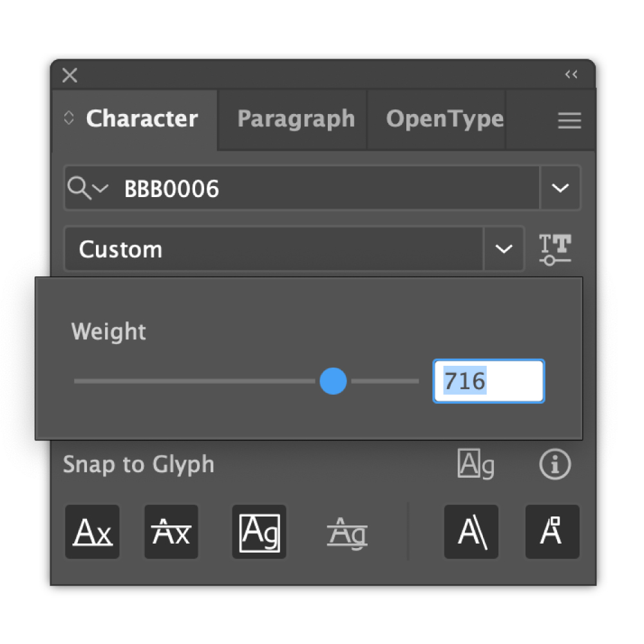The height and width of the screenshot is (644, 644).
Task: Open the font family search magnifier menu
Action: pyautogui.click(x=88, y=188)
